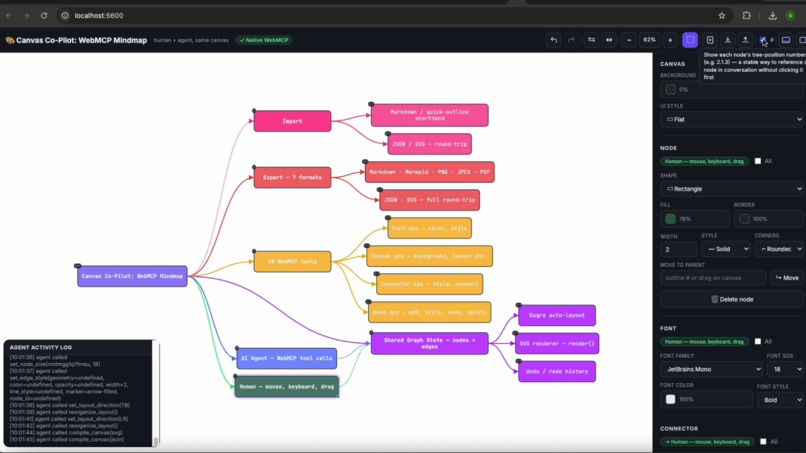Go back in the browser
The image size is (806, 453).
click(x=9, y=15)
